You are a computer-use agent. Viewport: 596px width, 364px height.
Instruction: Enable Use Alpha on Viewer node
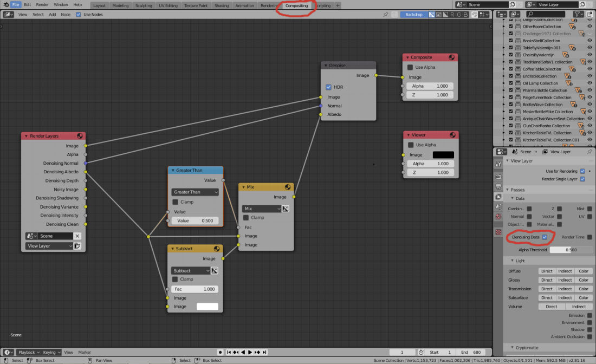[411, 145]
